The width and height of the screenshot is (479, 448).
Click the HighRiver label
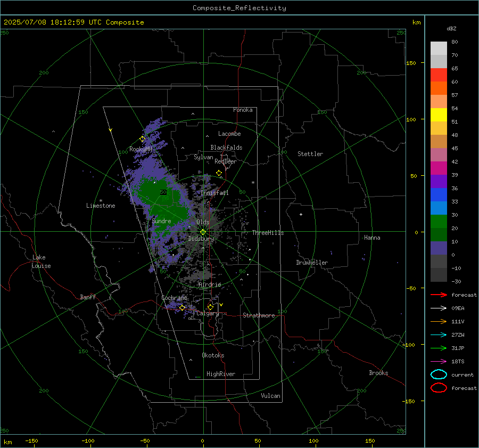[x=221, y=374]
